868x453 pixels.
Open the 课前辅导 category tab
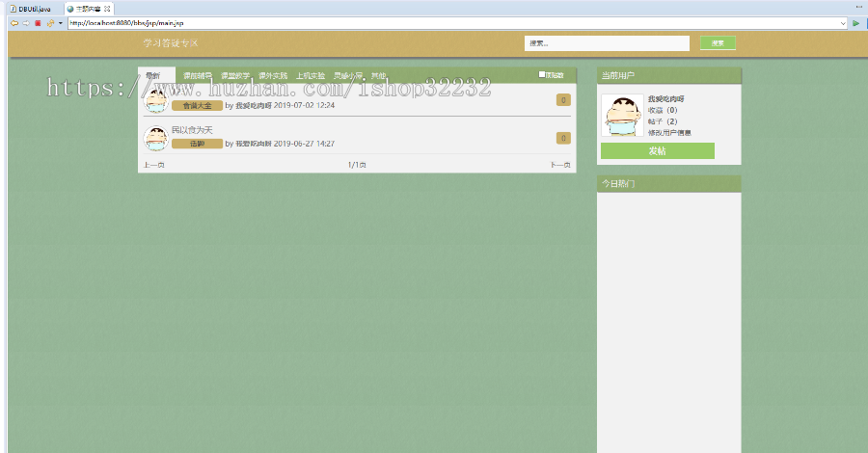(198, 76)
